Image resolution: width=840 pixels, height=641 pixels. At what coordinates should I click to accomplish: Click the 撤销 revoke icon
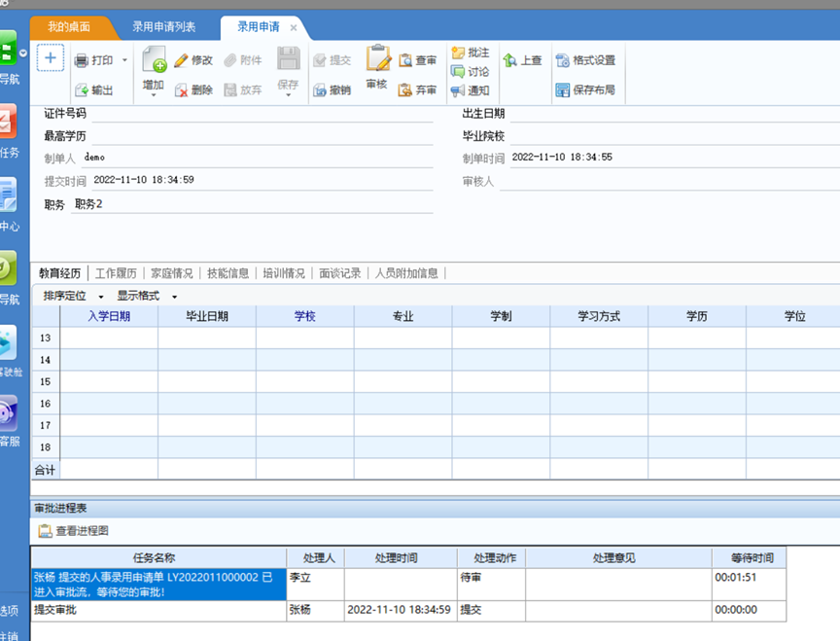(320, 90)
